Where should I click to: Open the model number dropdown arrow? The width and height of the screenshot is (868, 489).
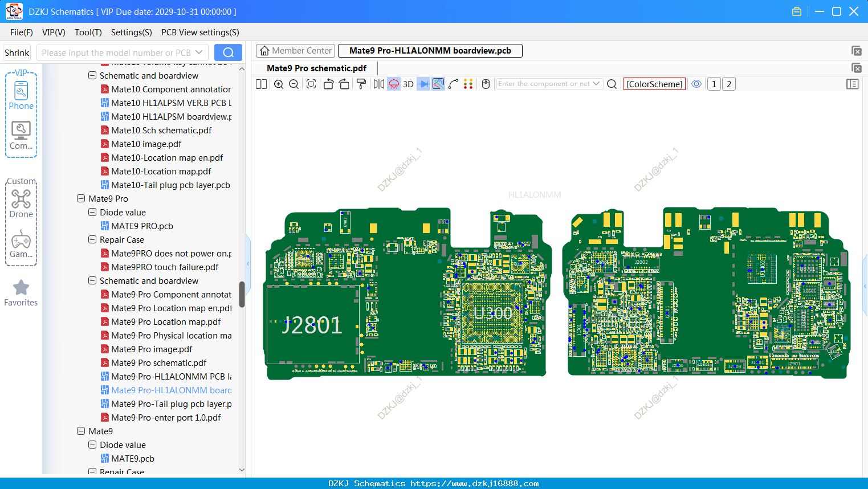199,52
